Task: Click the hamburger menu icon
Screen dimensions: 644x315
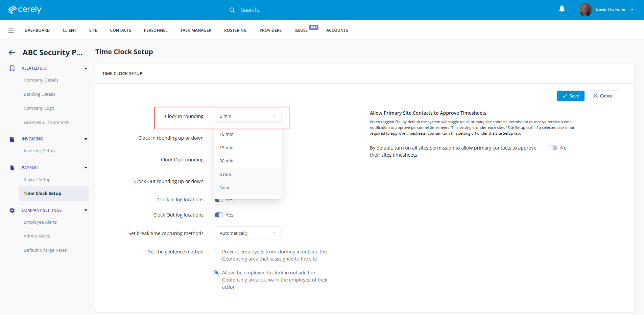Action: coord(11,30)
